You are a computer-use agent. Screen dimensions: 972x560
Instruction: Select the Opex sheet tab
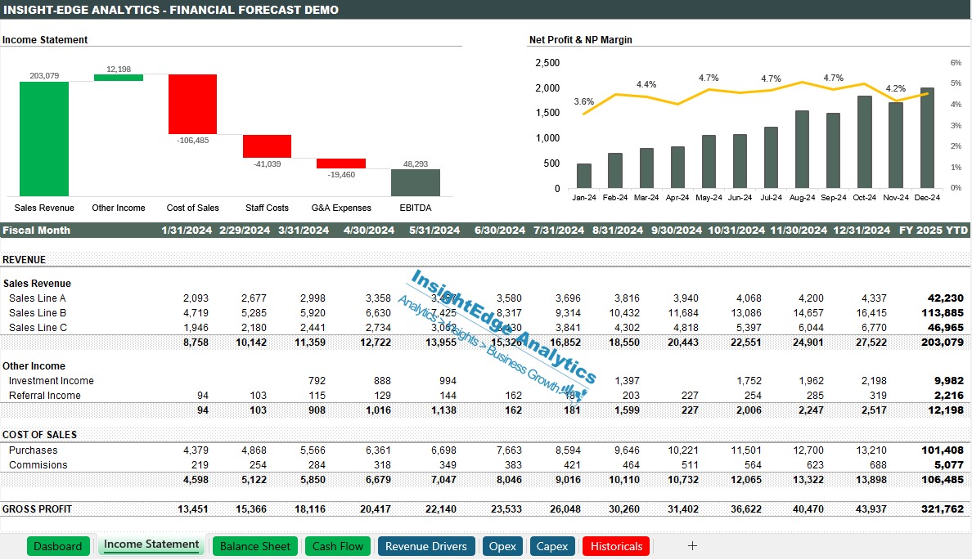point(502,546)
